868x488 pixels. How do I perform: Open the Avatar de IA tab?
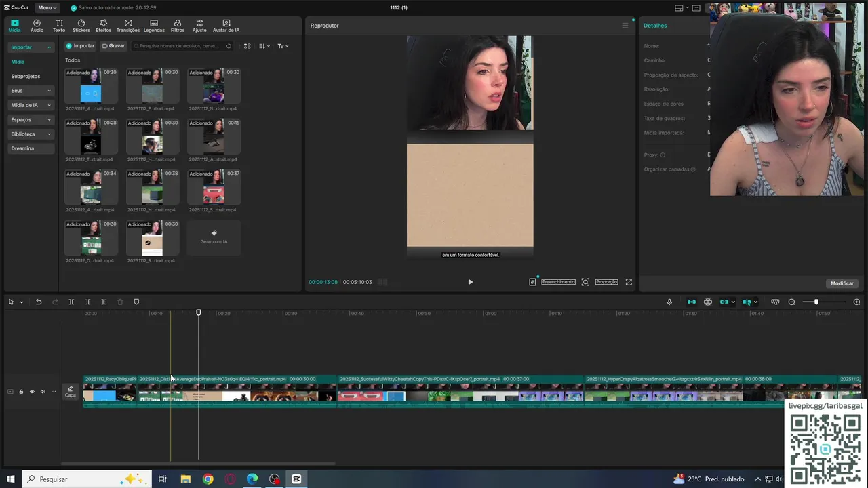tap(226, 26)
